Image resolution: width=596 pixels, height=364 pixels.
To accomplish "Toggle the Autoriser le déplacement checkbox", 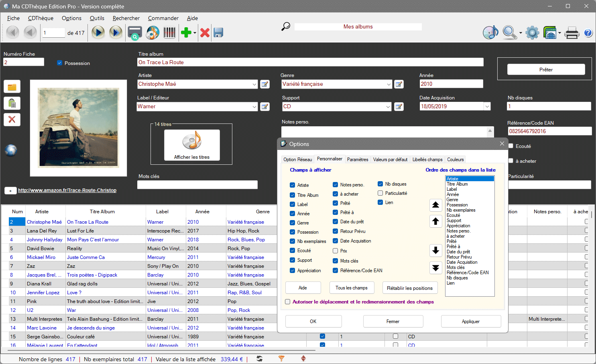I will 288,302.
